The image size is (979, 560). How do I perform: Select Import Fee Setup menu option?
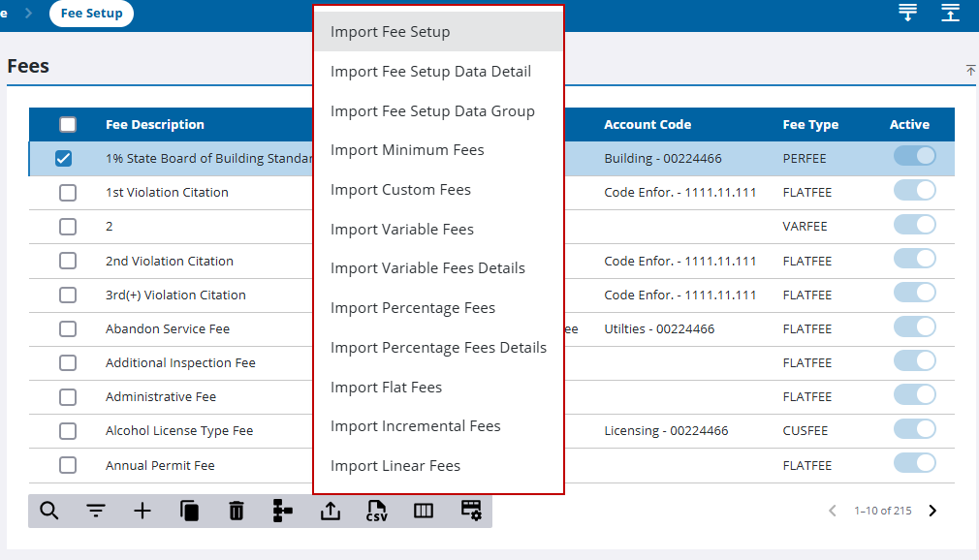[x=390, y=32]
